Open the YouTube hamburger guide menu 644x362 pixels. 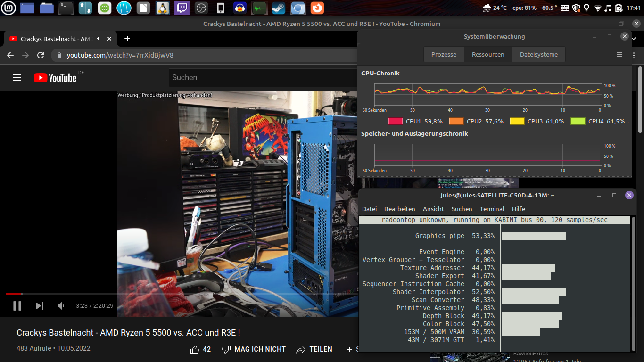(x=17, y=78)
